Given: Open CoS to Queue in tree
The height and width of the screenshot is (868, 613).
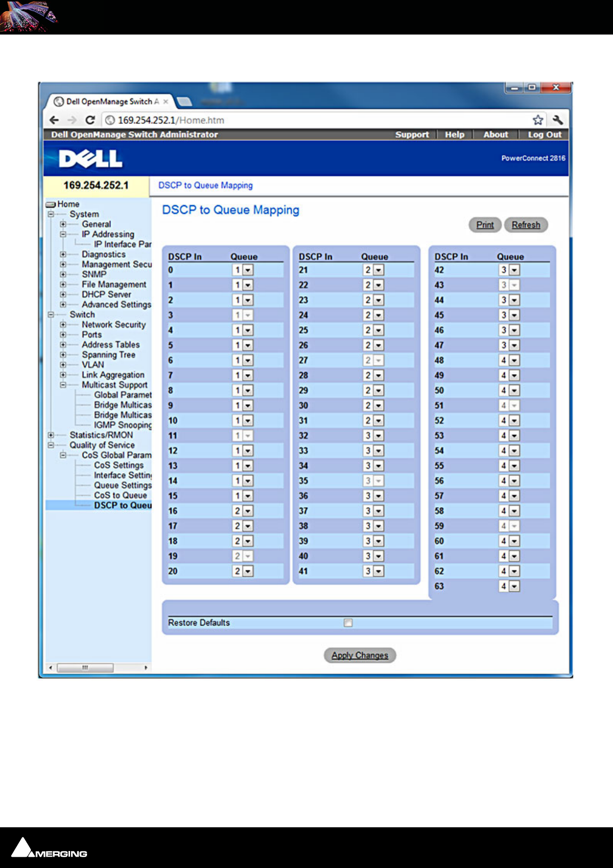Looking at the screenshot, I should pos(120,495).
